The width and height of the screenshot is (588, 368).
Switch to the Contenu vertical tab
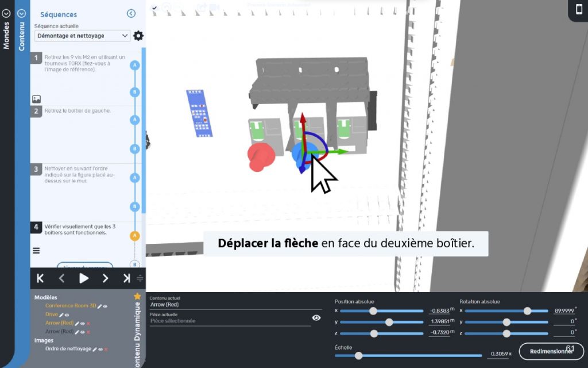[22, 36]
